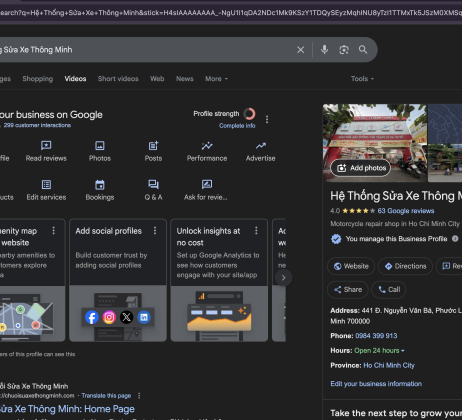The image size is (462, 420).
Task: Open Edit services shortcut
Action: pos(46,190)
